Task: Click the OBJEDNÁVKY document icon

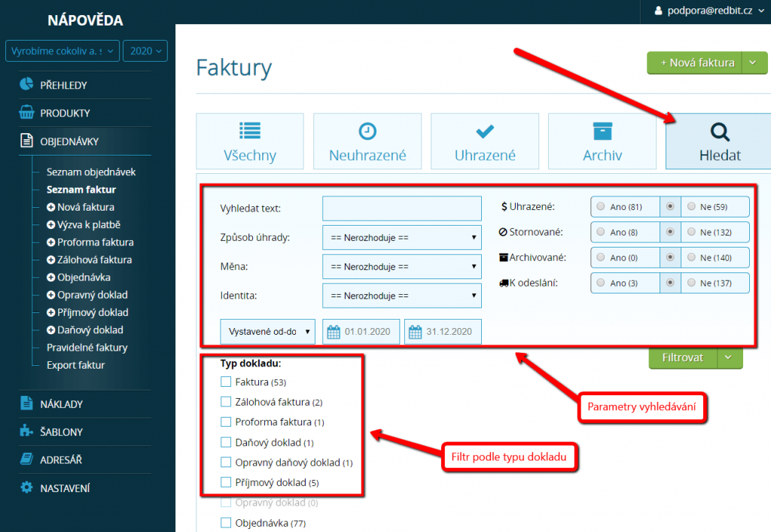Action: pos(26,141)
